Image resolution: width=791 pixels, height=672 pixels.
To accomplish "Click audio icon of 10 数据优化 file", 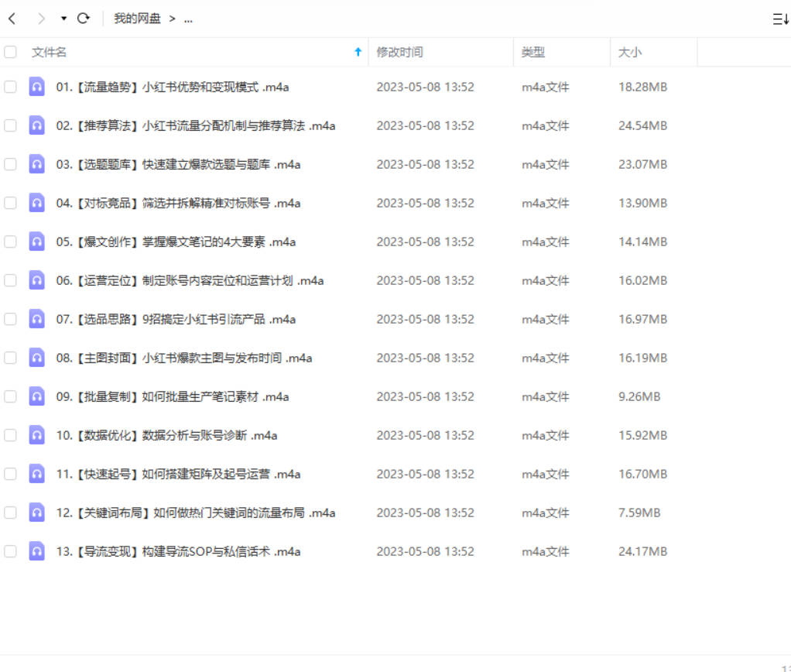I will click(x=36, y=435).
